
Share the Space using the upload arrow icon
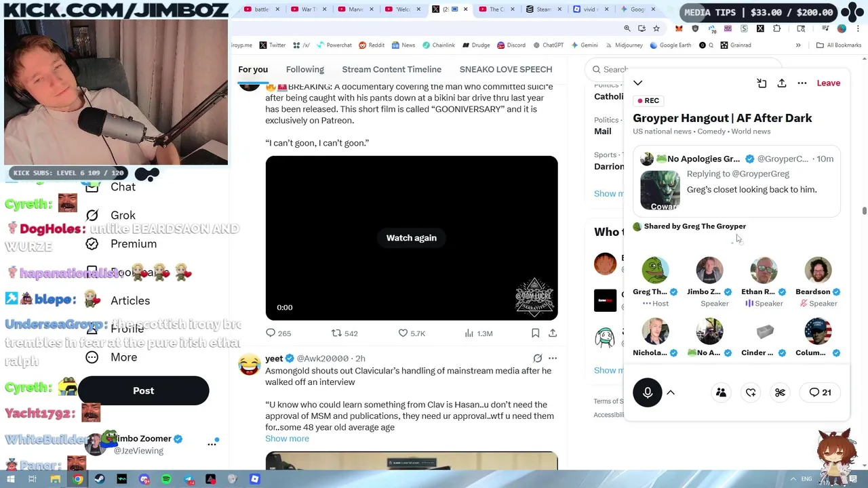(x=782, y=83)
